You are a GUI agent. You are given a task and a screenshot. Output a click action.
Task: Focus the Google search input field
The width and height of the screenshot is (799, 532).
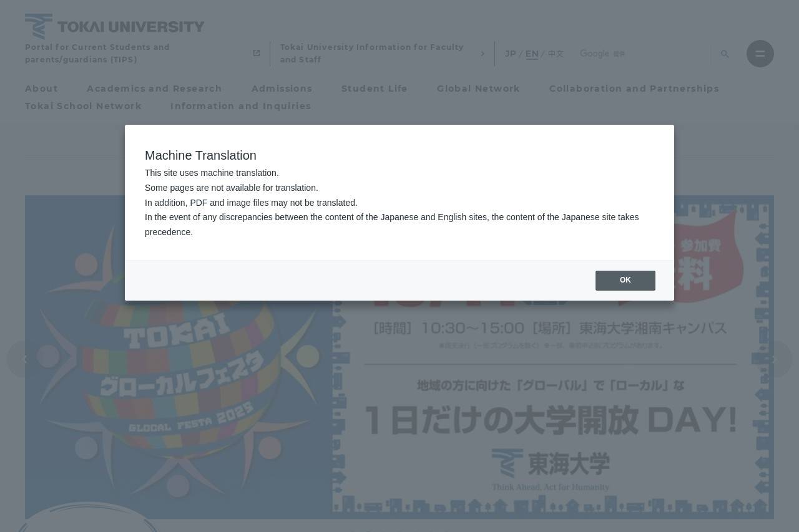(643, 54)
